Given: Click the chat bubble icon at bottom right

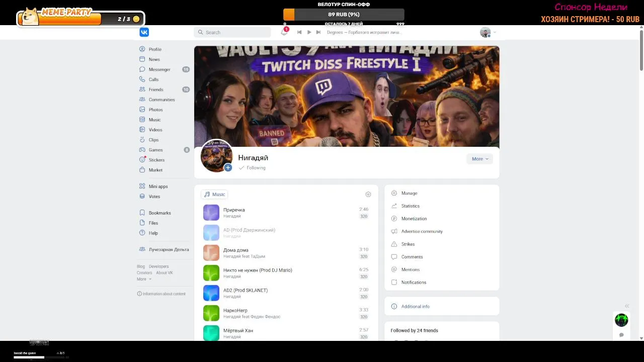Looking at the screenshot, I should [621, 335].
